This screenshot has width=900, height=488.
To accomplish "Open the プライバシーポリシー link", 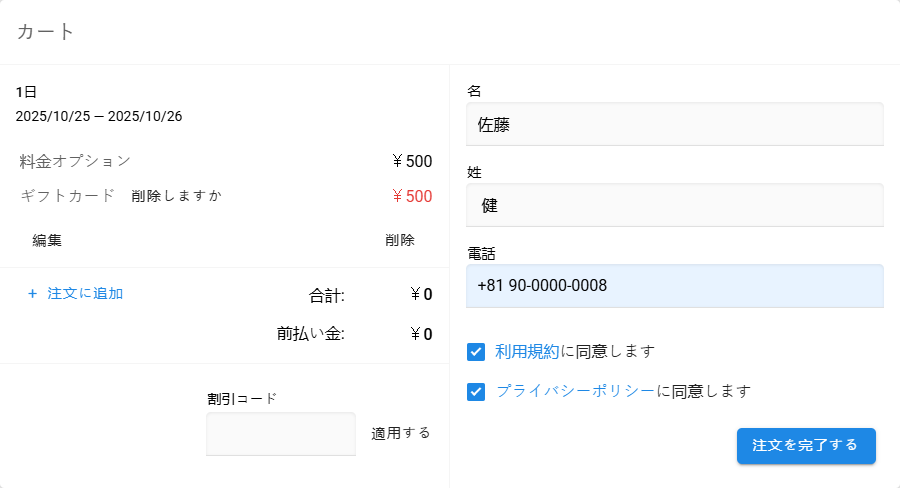I will (576, 391).
